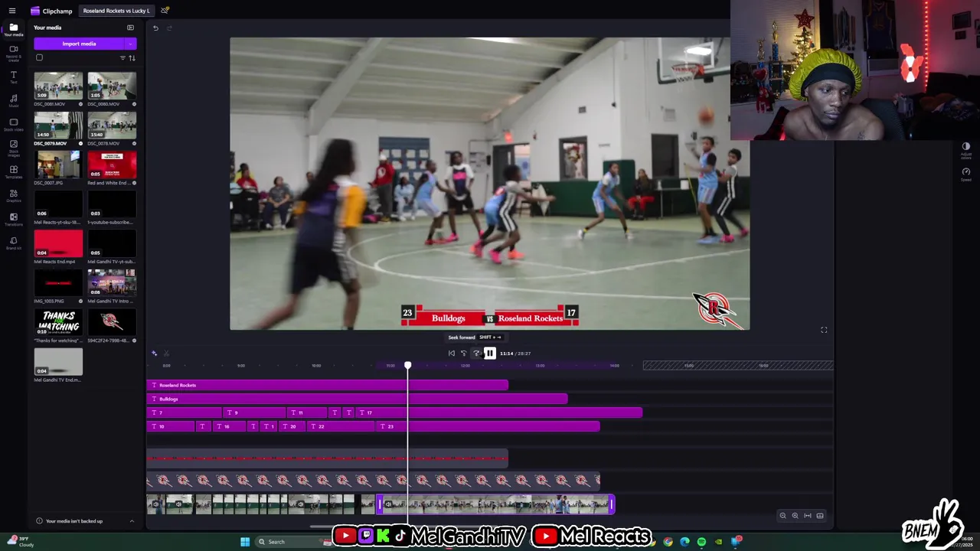Open the Music sidebar tab

pyautogui.click(x=13, y=101)
